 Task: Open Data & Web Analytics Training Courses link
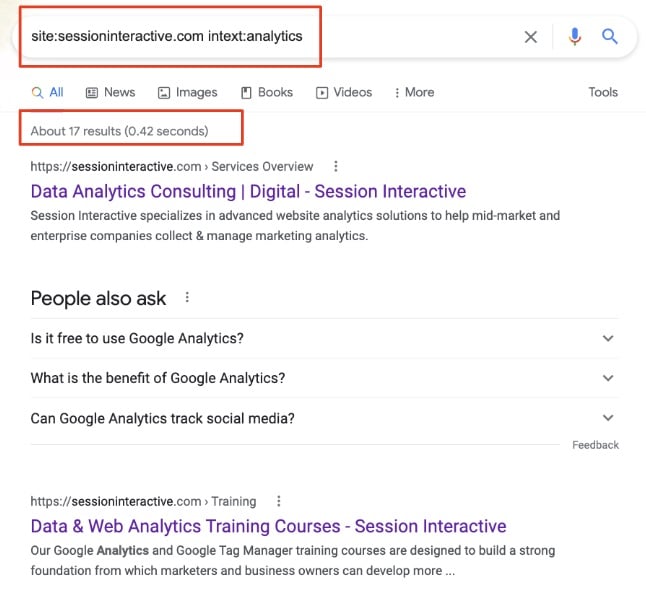pos(268,526)
